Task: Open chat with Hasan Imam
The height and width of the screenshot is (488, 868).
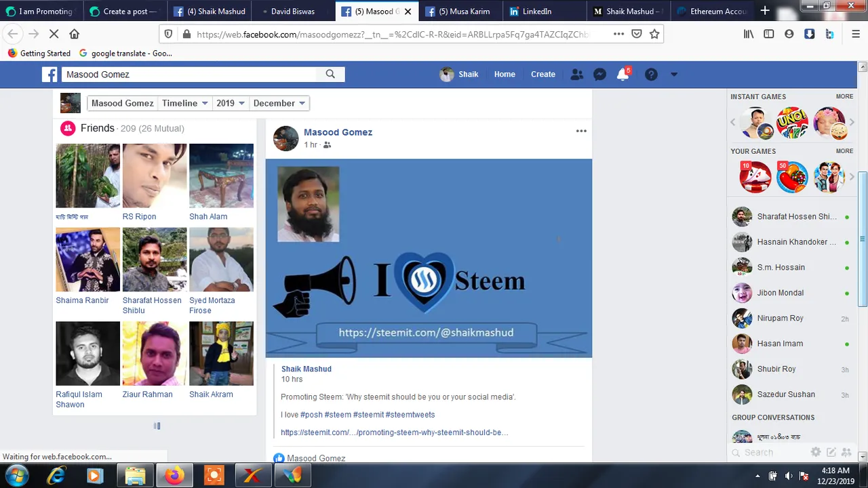Action: (790, 344)
